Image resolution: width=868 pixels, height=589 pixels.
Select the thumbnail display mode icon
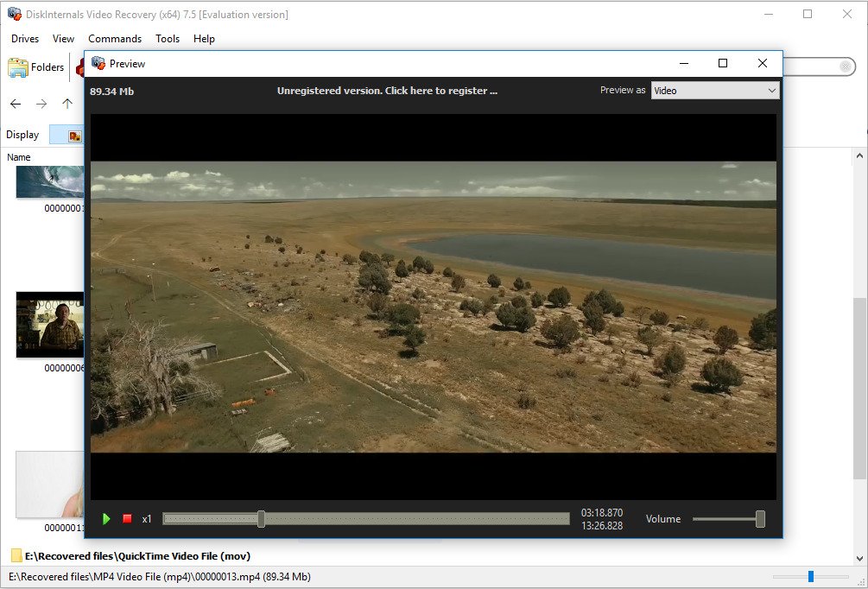tap(74, 136)
